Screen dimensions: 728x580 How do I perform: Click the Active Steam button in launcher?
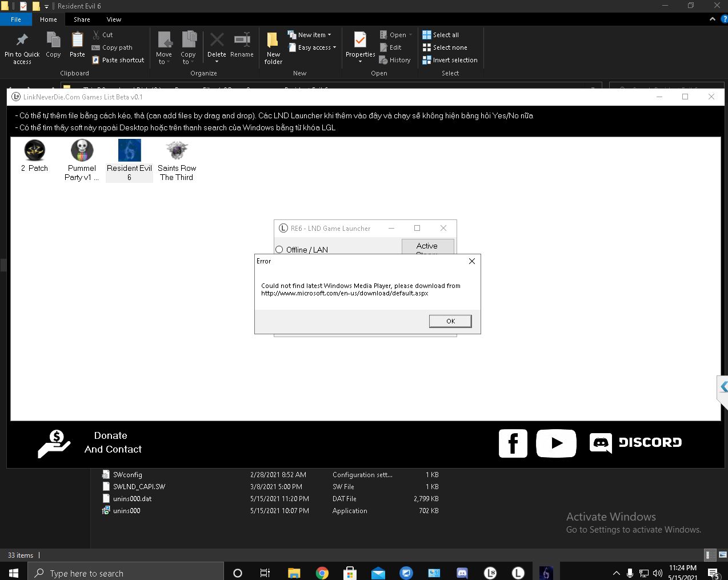coord(427,247)
